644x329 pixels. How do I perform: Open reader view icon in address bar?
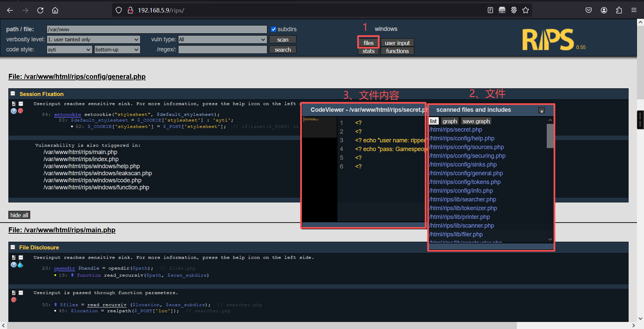click(490, 10)
